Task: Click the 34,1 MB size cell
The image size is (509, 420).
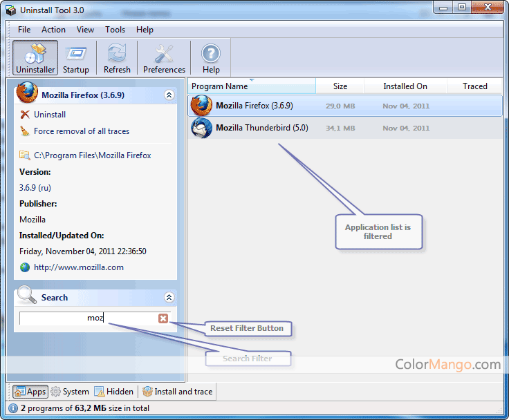Action: (340, 128)
